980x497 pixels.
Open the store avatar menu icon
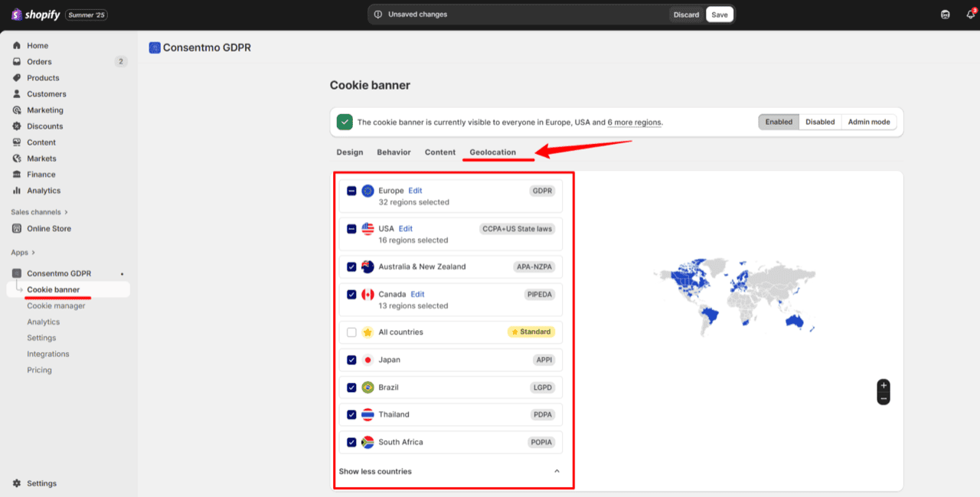(946, 15)
